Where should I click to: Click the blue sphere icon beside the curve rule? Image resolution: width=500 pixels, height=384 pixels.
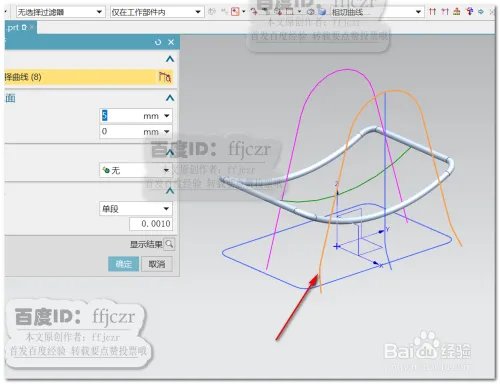pyautogui.click(x=322, y=12)
